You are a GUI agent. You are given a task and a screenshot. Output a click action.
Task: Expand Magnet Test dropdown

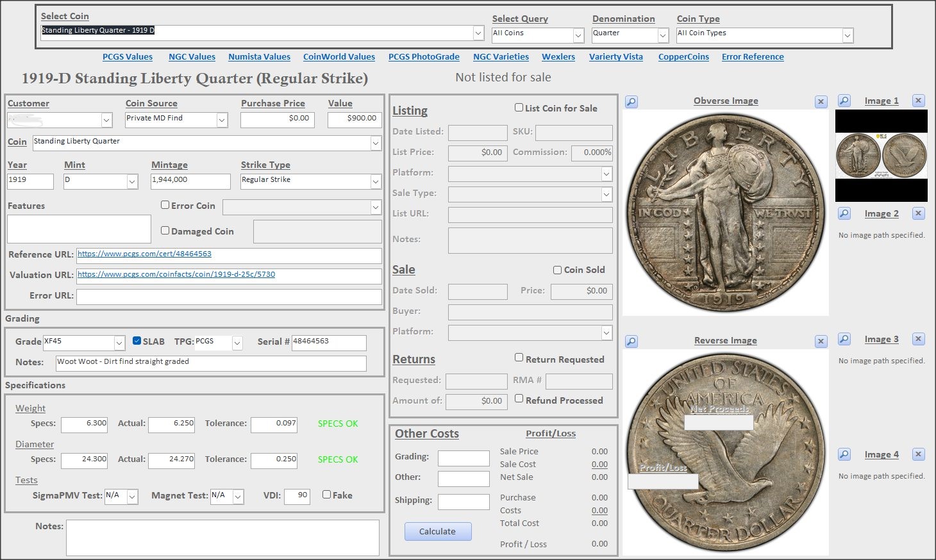pyautogui.click(x=238, y=497)
